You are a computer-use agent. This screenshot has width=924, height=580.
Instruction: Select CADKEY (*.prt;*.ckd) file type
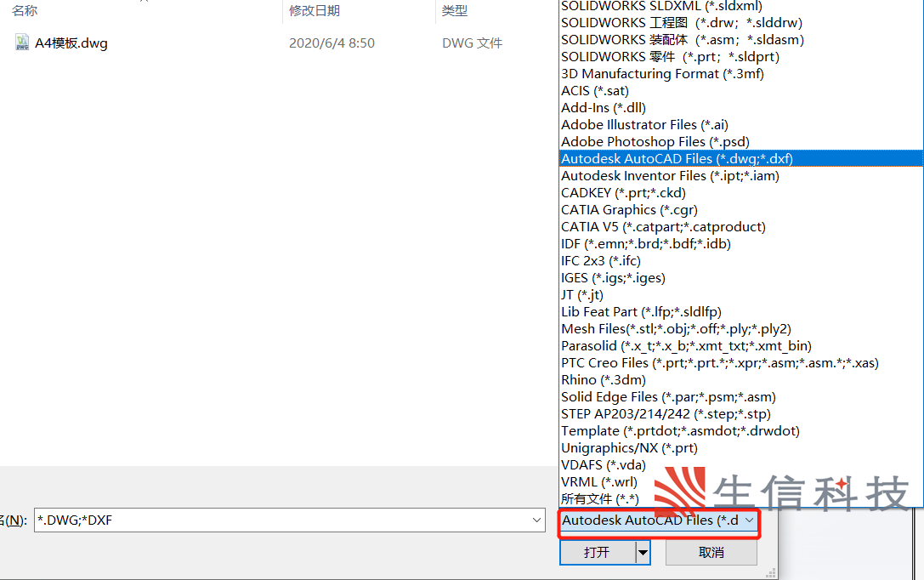click(x=740, y=193)
